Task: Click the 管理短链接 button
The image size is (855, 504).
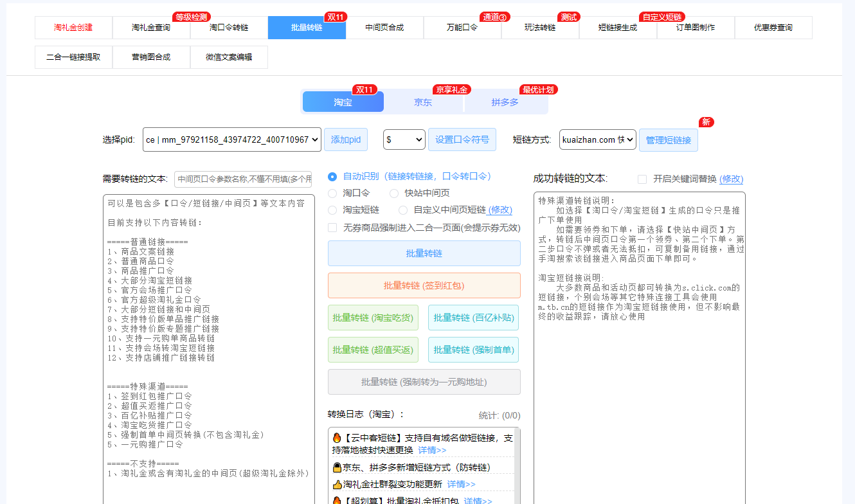Action: click(x=669, y=140)
